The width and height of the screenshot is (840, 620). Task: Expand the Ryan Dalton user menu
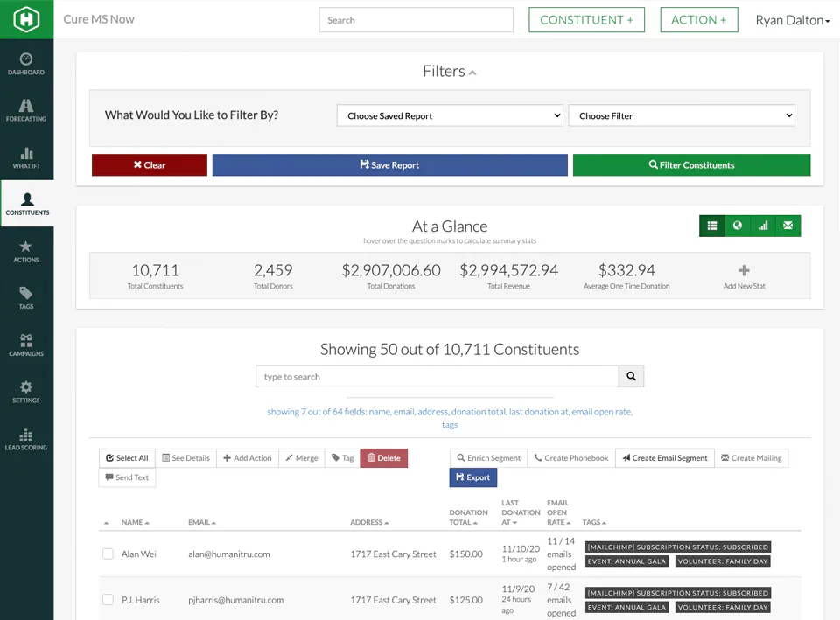tap(793, 20)
